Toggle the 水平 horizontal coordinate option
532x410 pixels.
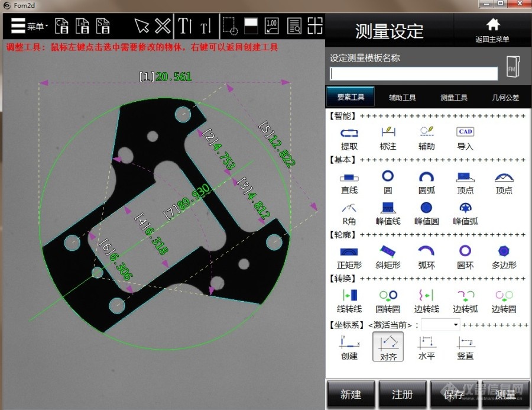pos(426,346)
